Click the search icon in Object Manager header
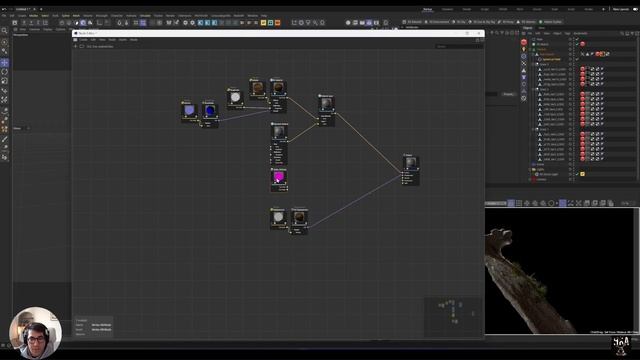The height and width of the screenshot is (360, 640). (622, 33)
